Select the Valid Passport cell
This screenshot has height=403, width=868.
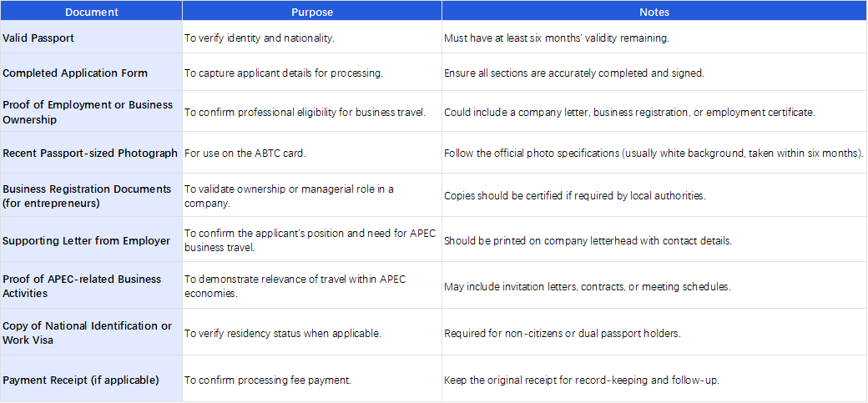91,38
